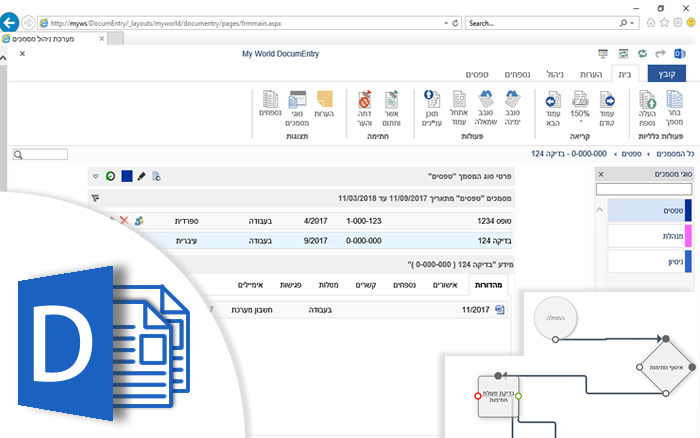Expand the small arrow in the details header

pos(95,176)
